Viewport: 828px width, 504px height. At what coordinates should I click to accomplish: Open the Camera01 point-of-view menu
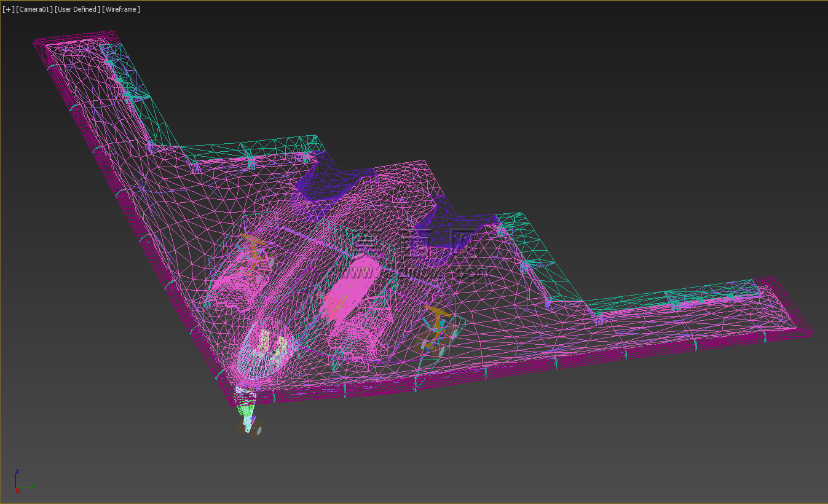click(x=34, y=9)
